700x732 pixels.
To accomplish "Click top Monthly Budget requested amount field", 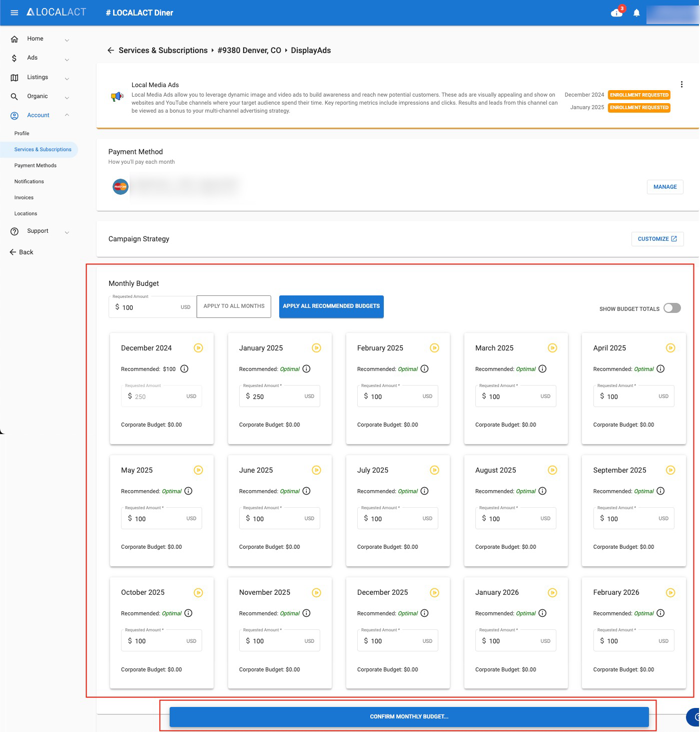I will click(x=153, y=307).
